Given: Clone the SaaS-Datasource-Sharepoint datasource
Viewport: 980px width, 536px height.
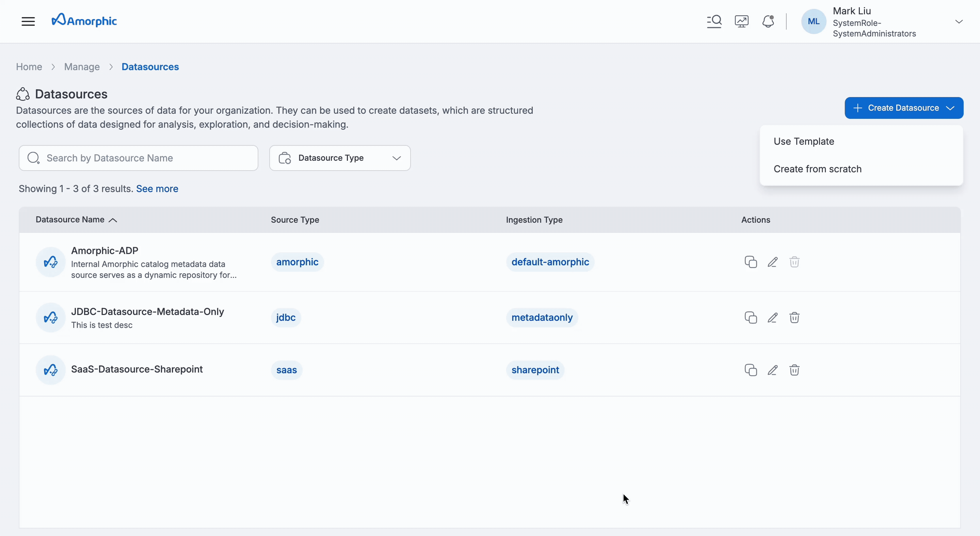Looking at the screenshot, I should 751,370.
